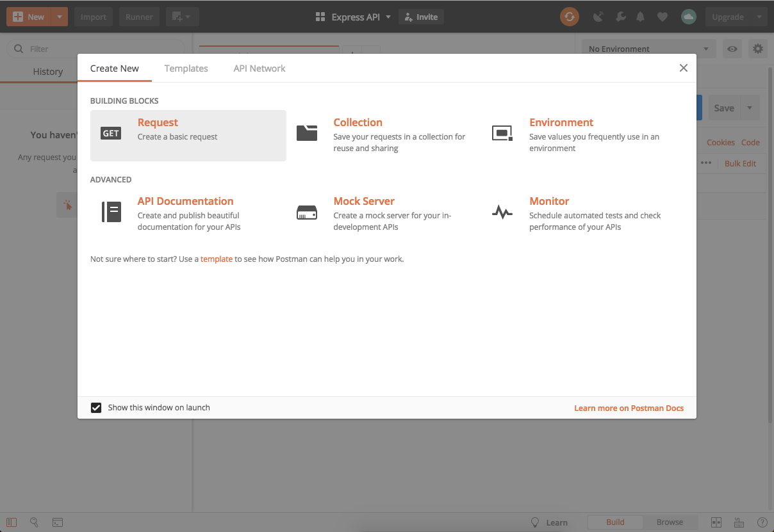The image size is (774, 532).
Task: Open the No Environment dropdown
Action: [x=648, y=48]
